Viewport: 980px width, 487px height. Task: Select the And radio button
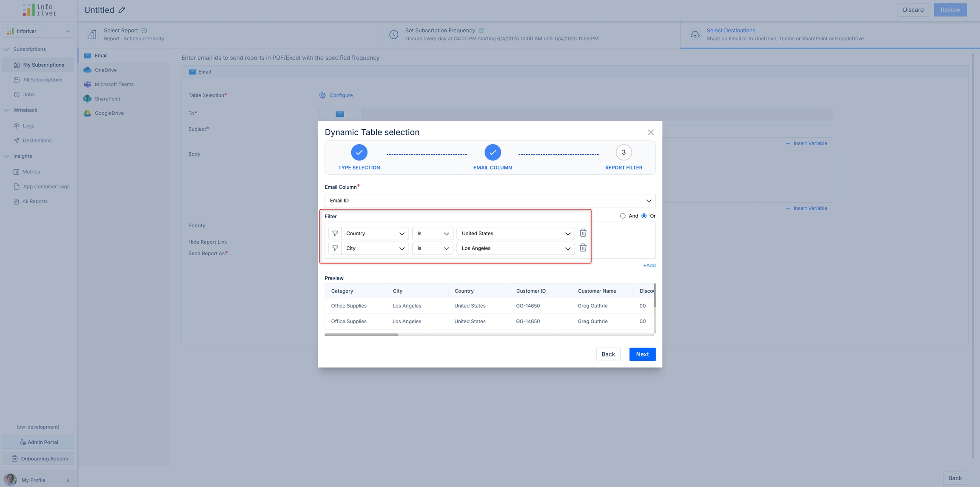(x=623, y=216)
